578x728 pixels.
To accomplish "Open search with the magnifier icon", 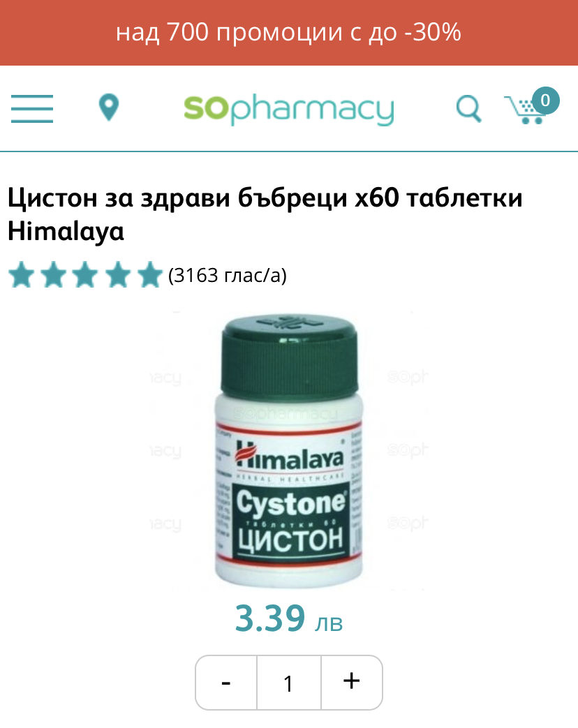I will 468,109.
